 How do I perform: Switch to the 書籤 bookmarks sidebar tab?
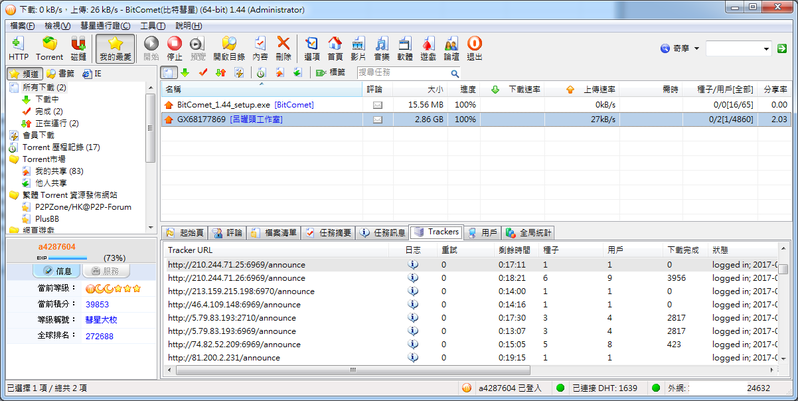click(60, 74)
